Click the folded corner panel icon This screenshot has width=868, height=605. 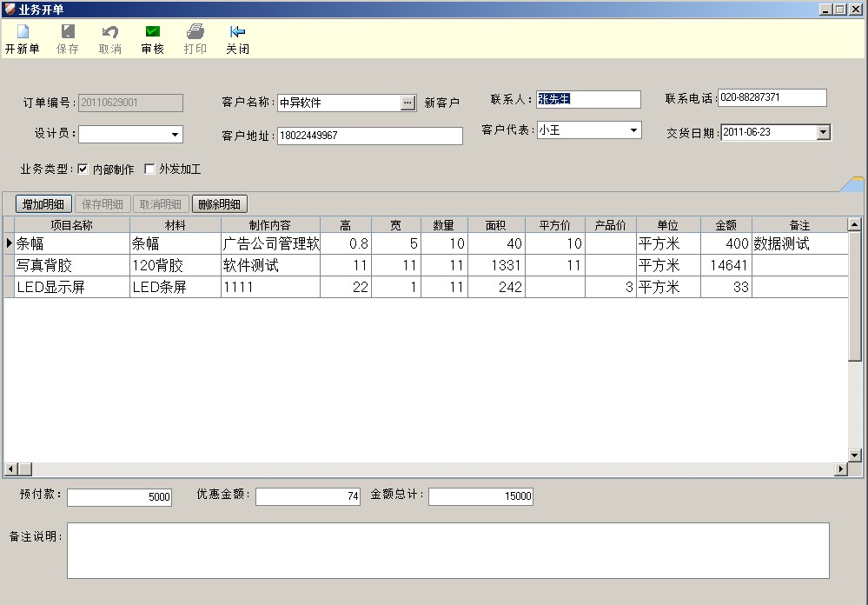[x=852, y=183]
